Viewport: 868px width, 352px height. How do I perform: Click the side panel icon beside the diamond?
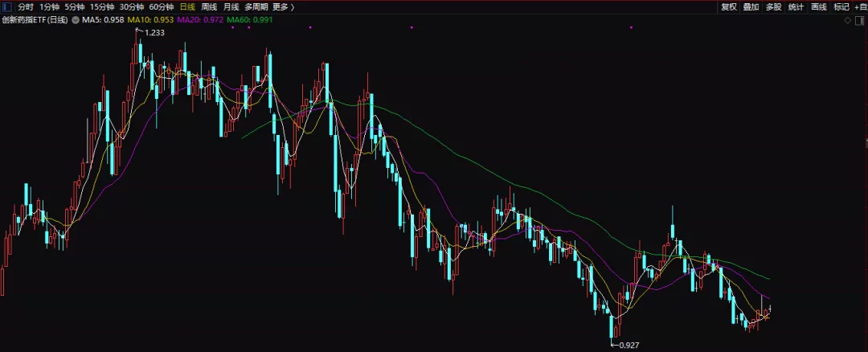click(861, 21)
